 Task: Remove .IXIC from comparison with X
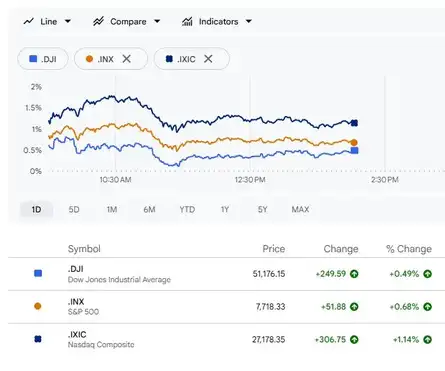[208, 59]
